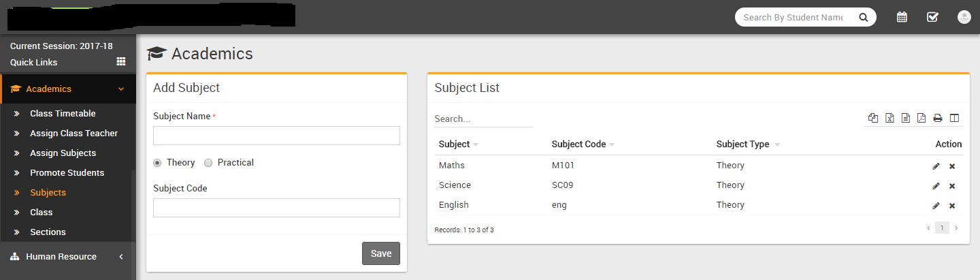This screenshot has width=980, height=280.
Task: Open Class Timetable from the sidebar
Action: [63, 114]
